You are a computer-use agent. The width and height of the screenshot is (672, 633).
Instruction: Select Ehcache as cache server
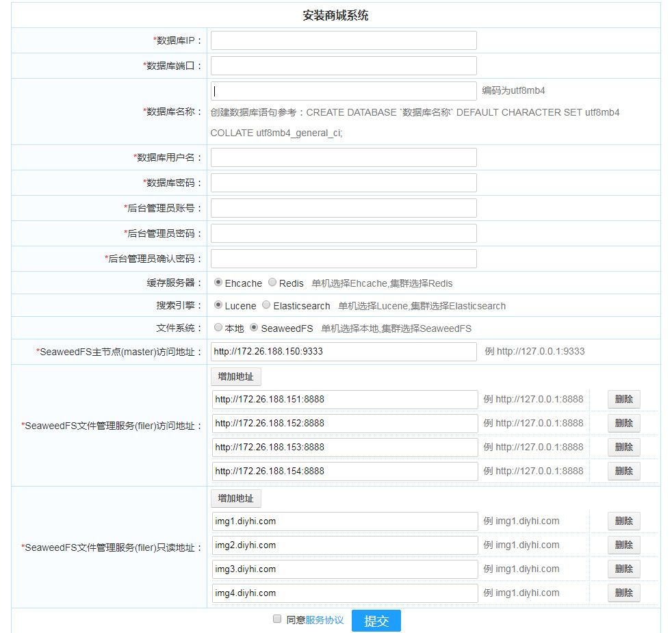(218, 282)
